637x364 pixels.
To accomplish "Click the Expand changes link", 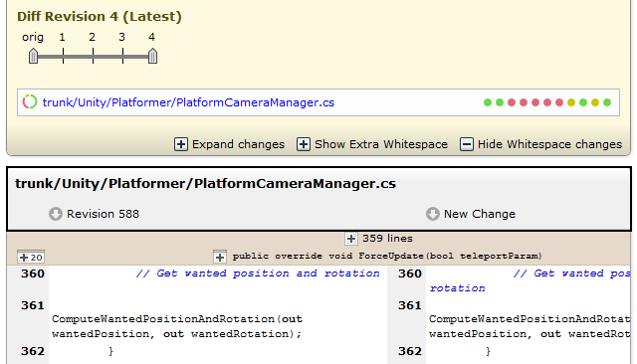I will (x=239, y=144).
